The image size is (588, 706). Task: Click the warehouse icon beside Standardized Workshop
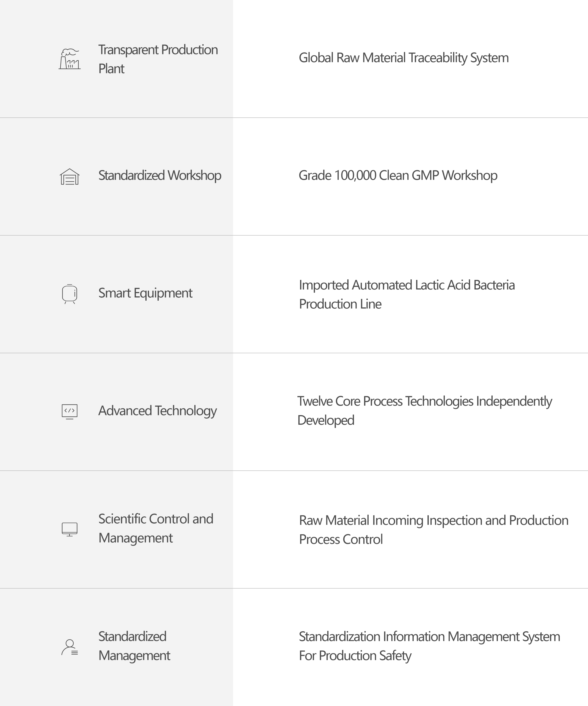[x=70, y=177]
